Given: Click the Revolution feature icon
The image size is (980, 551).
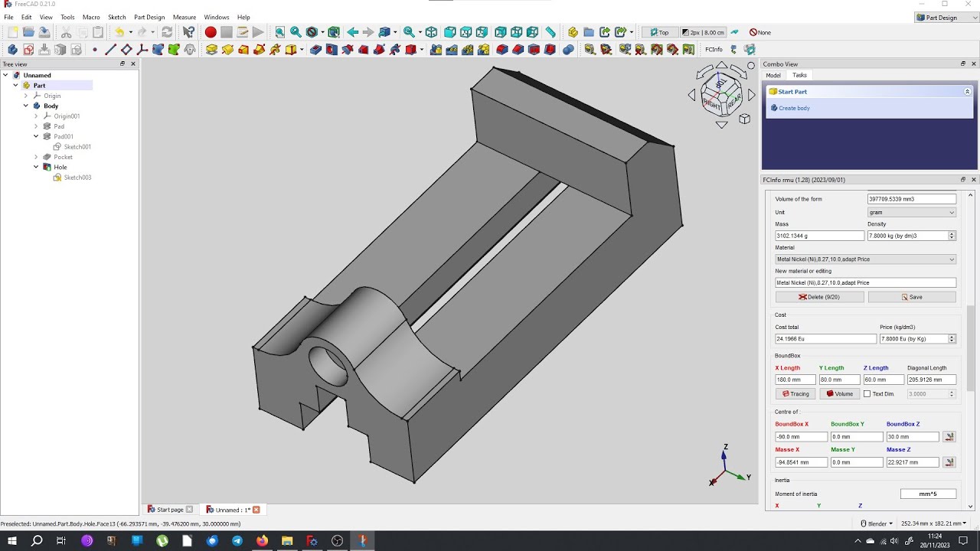Looking at the screenshot, I should coord(228,50).
